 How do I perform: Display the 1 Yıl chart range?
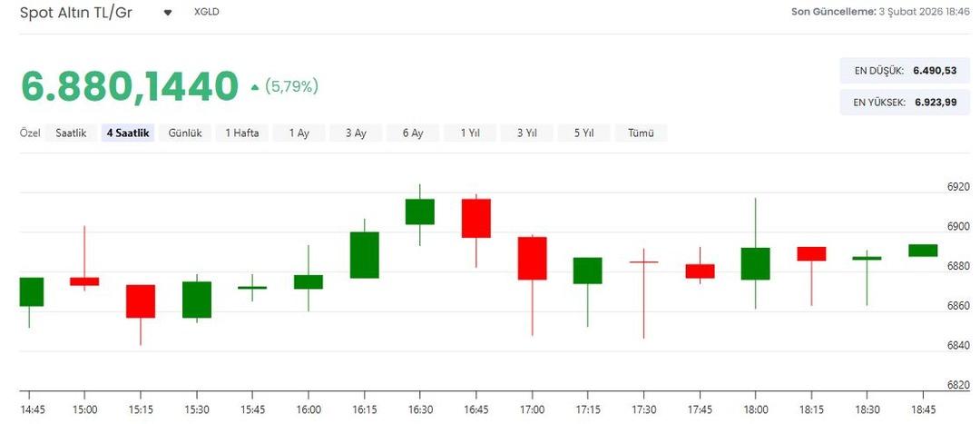click(x=470, y=133)
